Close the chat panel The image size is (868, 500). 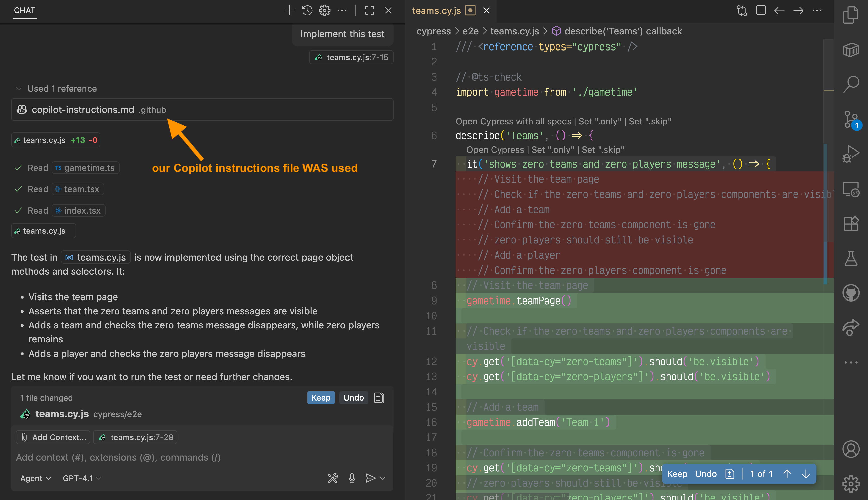[x=388, y=10]
